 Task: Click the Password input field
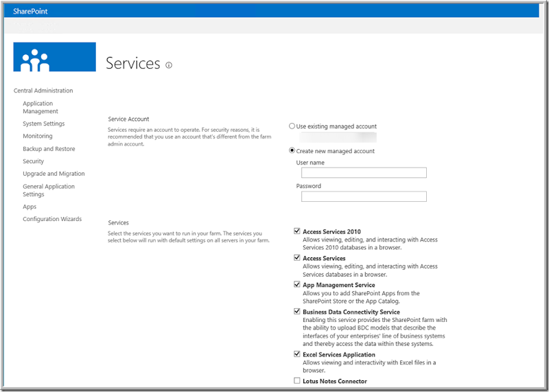[364, 196]
